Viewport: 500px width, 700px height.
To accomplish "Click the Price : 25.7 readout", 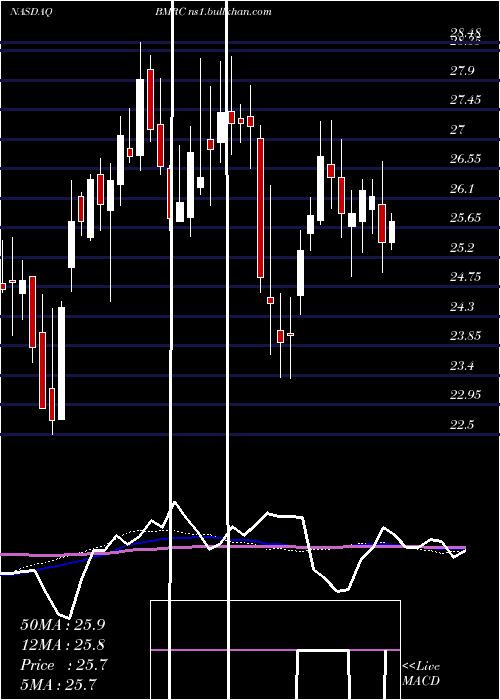I will coord(64,665).
